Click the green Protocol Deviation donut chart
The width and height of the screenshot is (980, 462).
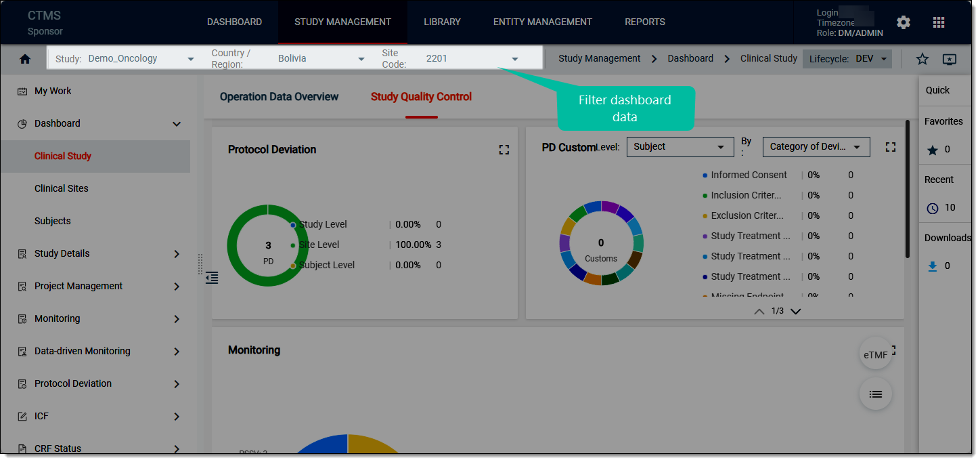point(268,245)
